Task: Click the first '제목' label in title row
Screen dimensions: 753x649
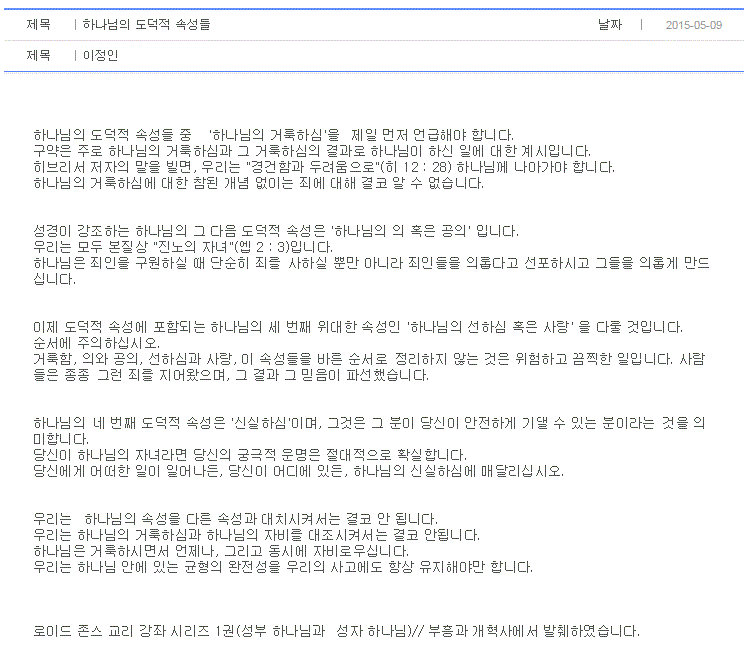Action: tap(38, 24)
